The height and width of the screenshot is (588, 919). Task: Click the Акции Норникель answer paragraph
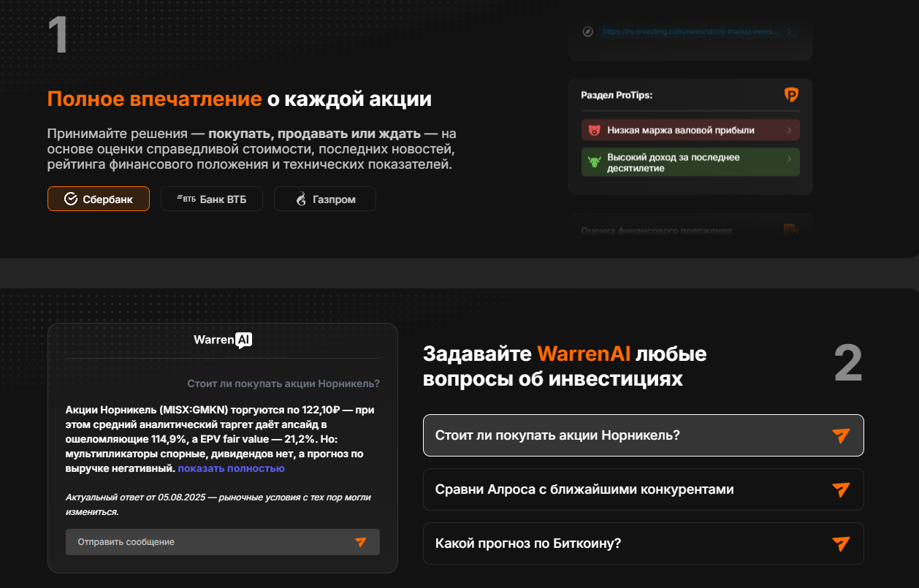[x=220, y=439]
